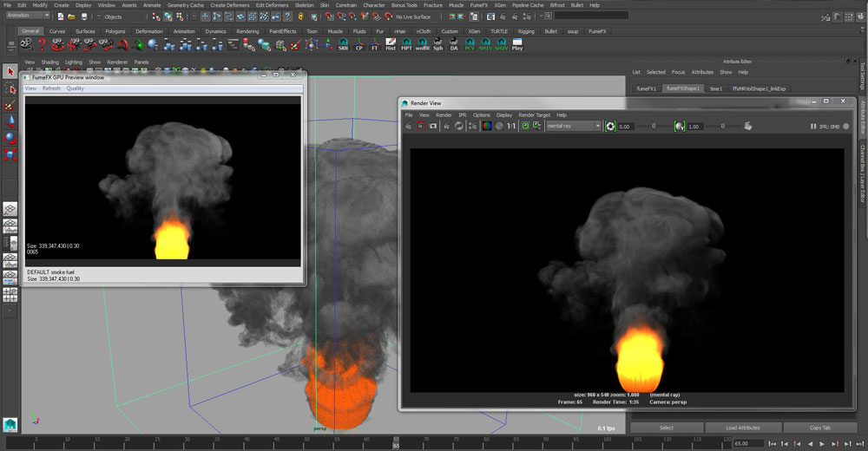
Task: Click the current frame field showing 65.00
Action: tap(748, 443)
